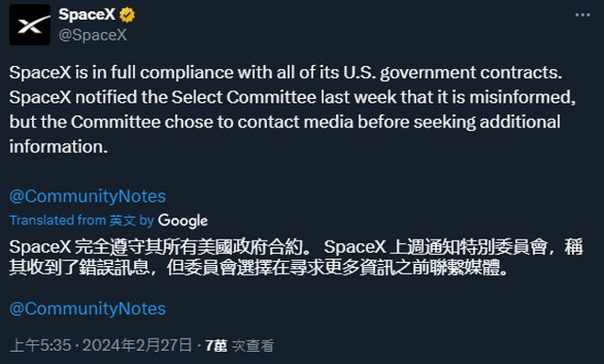Click the word "information." ending the English post

(59, 146)
